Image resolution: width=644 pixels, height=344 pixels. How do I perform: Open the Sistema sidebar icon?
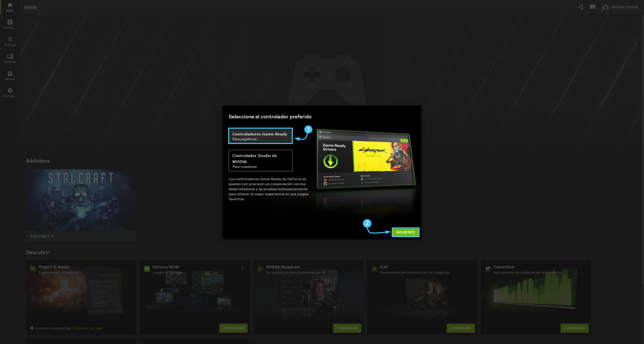pos(10,58)
